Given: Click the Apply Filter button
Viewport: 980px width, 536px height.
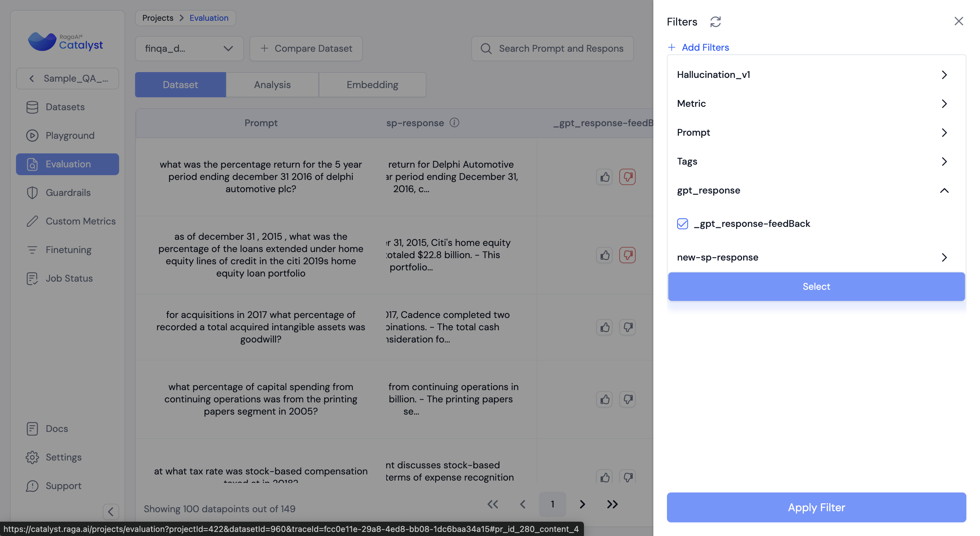Looking at the screenshot, I should (x=816, y=507).
